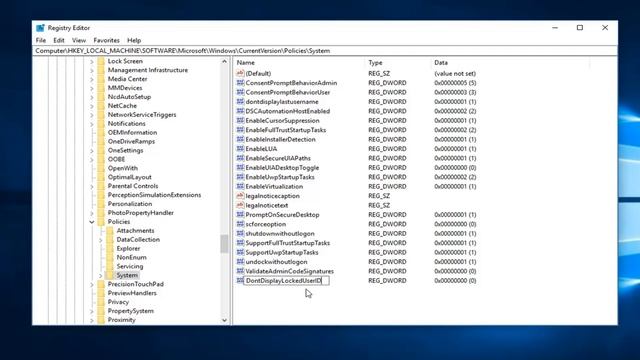
Task: Click the ConsentPromptBehaviorUser DWORD icon
Action: (x=240, y=92)
